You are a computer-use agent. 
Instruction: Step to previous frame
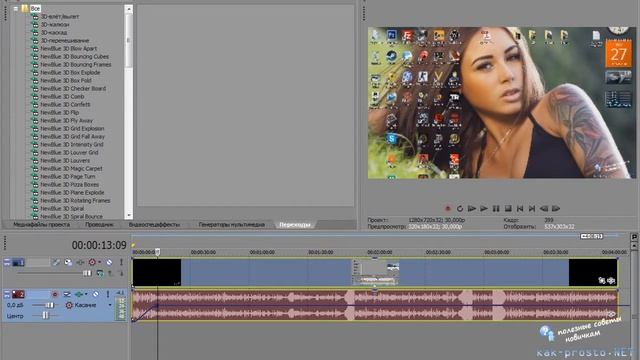tap(544, 209)
